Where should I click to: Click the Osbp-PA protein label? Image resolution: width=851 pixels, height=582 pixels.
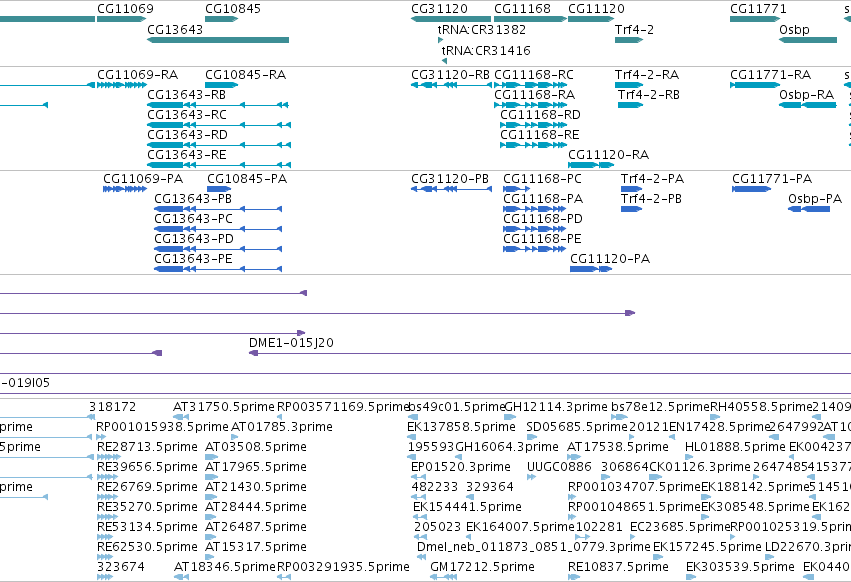click(815, 199)
